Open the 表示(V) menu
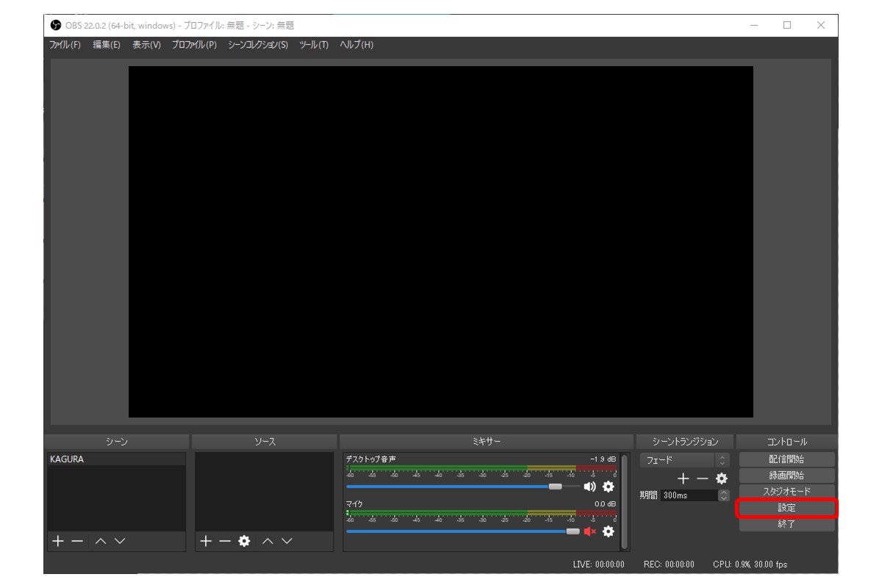 point(146,45)
